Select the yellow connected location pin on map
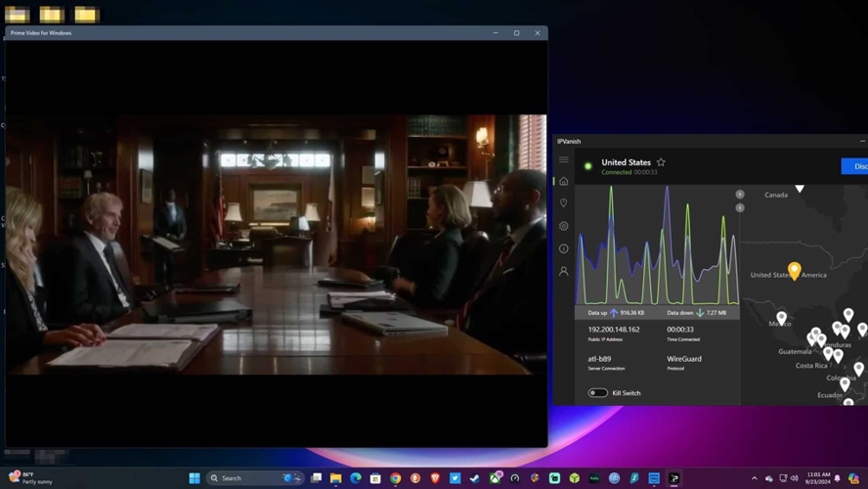 click(794, 268)
